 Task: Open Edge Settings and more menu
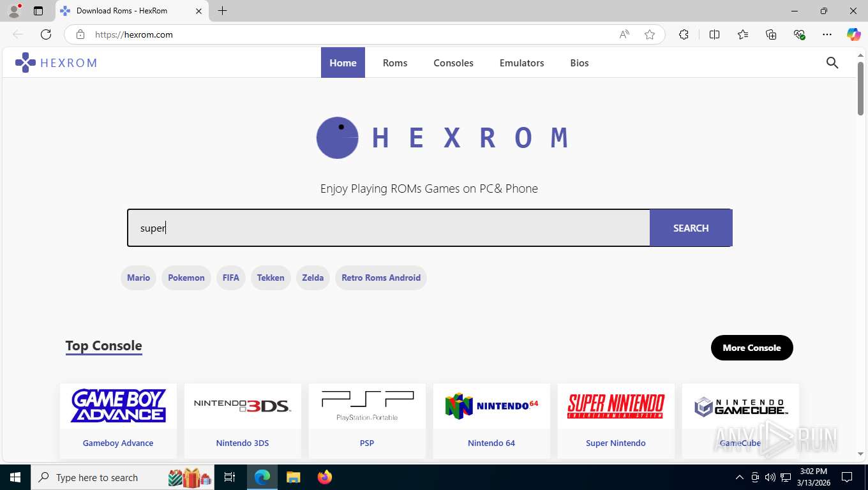tap(827, 34)
